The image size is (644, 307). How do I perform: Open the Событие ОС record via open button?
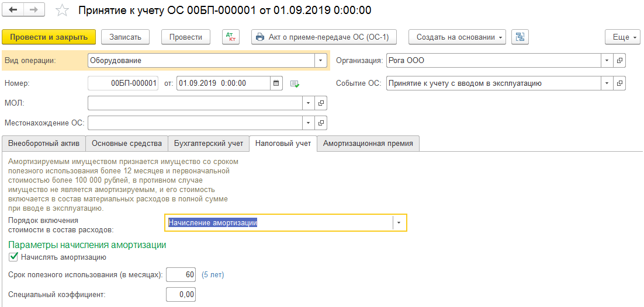(619, 83)
